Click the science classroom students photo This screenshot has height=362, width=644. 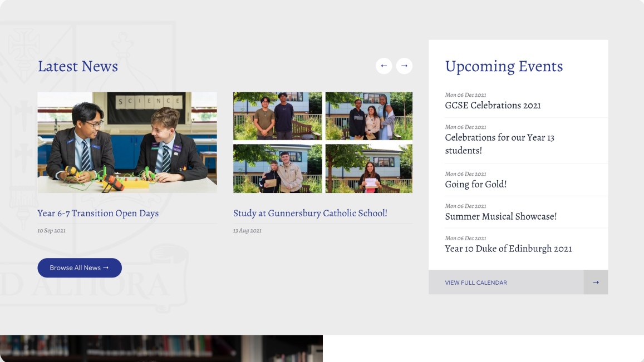click(x=127, y=142)
